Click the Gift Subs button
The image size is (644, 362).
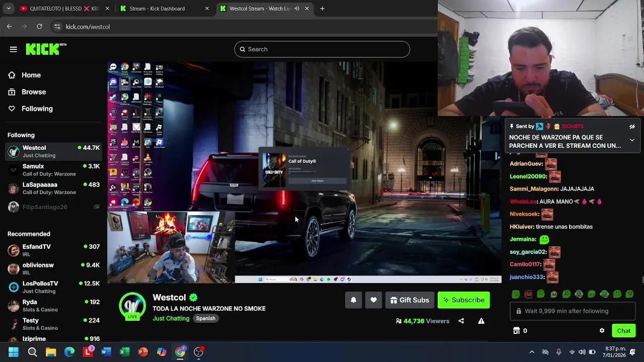(x=410, y=300)
